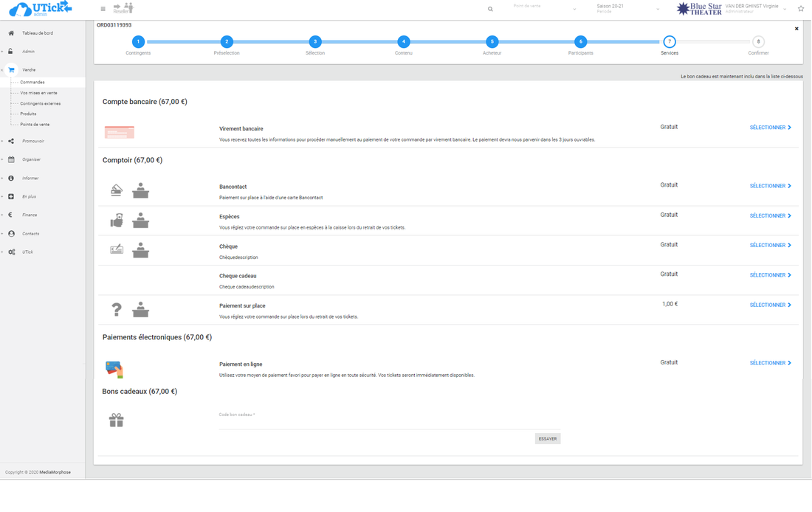Expand the user account dropdown for Virginie

click(x=785, y=9)
